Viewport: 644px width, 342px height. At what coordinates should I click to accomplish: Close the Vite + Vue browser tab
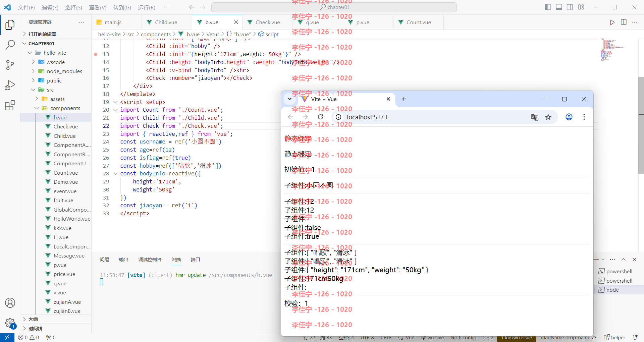[x=388, y=99]
